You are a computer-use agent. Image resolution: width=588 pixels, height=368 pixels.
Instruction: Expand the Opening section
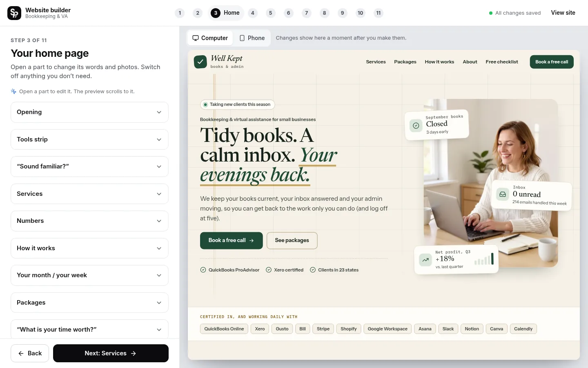(x=89, y=112)
